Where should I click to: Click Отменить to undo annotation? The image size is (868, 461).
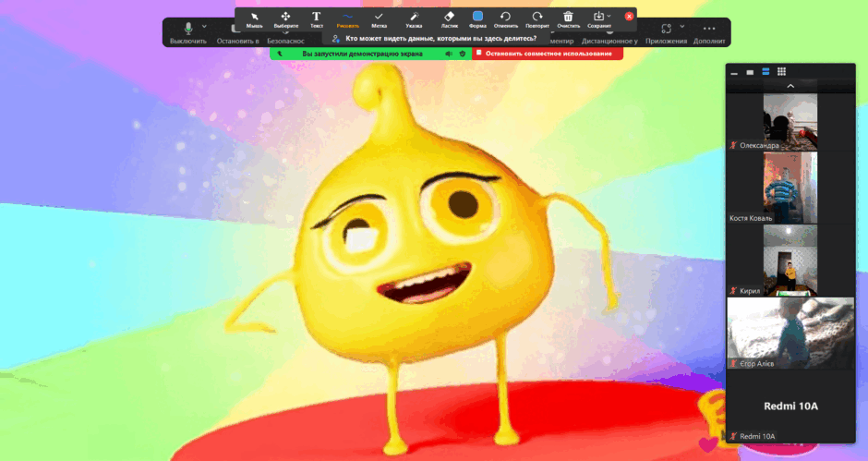tap(505, 19)
